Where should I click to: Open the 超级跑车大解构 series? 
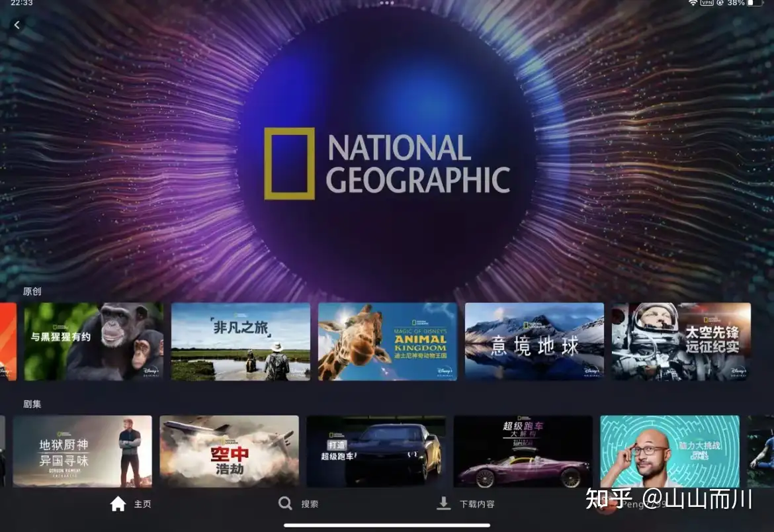coord(523,451)
